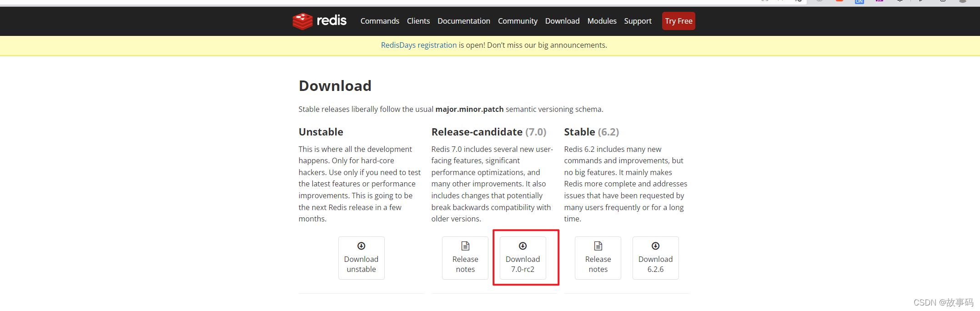Screen dimensions: 980x311
Task: Click the Download 7.0-rc2 button
Action: coord(523,258)
